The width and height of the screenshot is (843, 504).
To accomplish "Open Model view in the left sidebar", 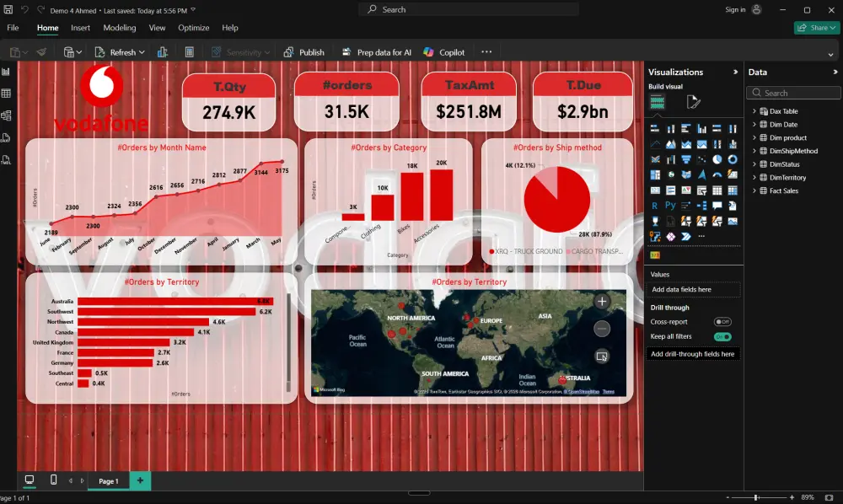I will [x=7, y=115].
